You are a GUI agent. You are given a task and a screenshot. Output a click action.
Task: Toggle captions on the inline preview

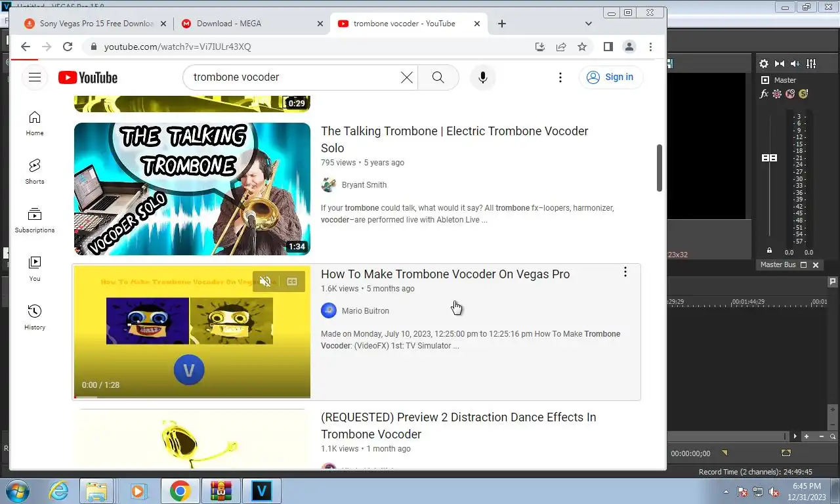[x=292, y=282]
